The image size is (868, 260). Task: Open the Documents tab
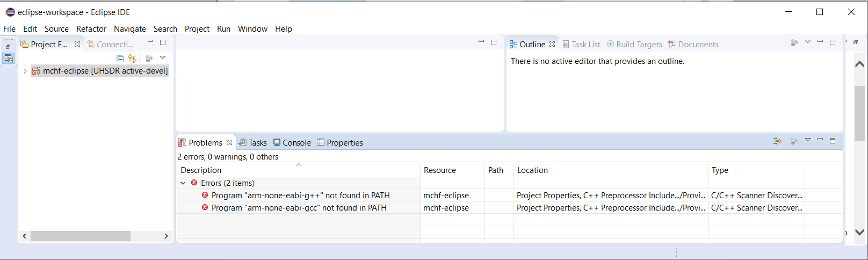coord(693,44)
